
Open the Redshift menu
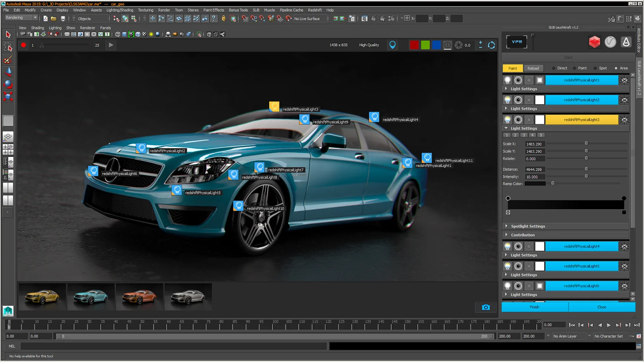pos(314,10)
